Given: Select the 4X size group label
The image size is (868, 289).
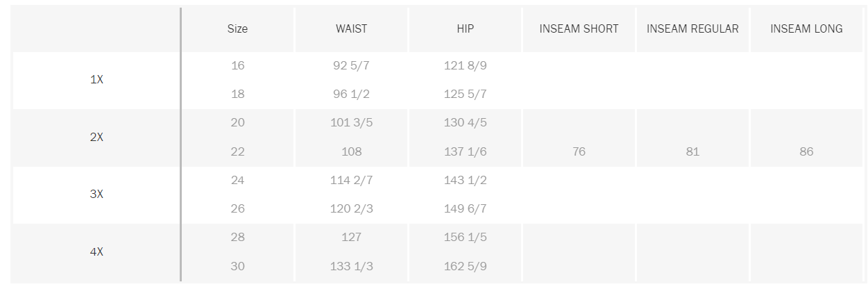Looking at the screenshot, I should pyautogui.click(x=96, y=252).
